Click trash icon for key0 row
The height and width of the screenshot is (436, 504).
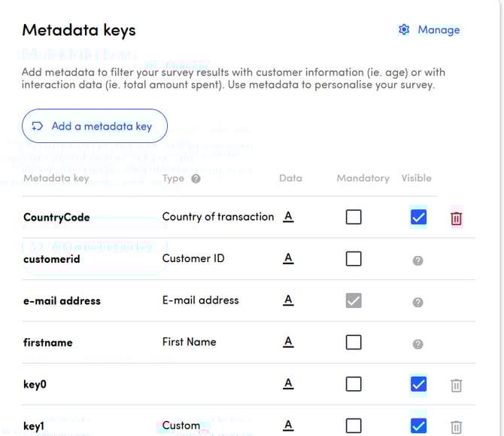[x=456, y=386]
